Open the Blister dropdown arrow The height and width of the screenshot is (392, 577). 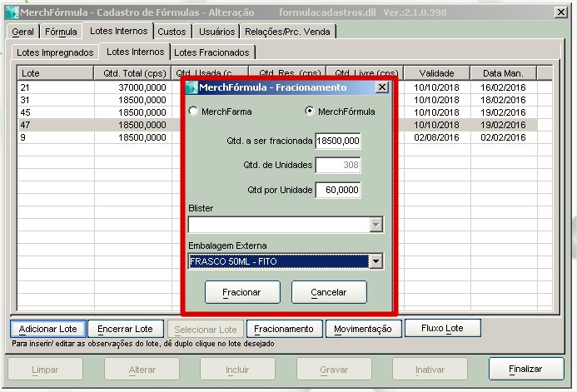point(376,225)
